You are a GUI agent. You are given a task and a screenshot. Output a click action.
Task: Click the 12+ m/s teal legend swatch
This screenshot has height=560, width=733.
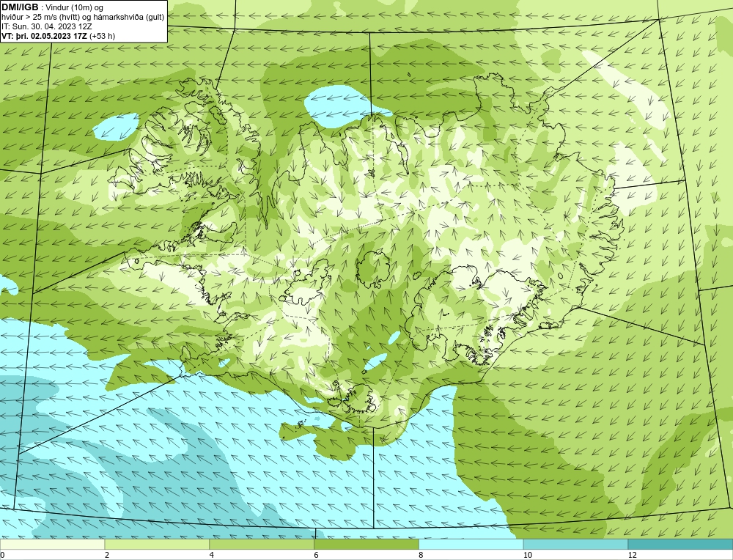(681, 544)
